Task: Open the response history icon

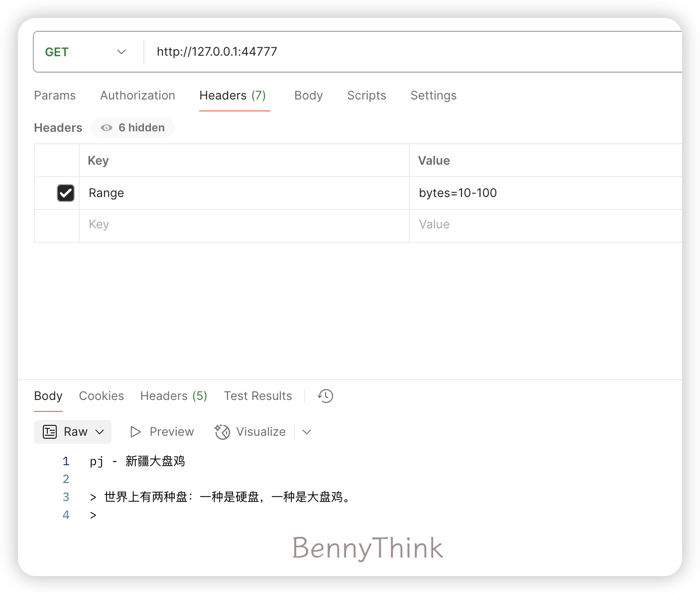Action: pyautogui.click(x=326, y=396)
